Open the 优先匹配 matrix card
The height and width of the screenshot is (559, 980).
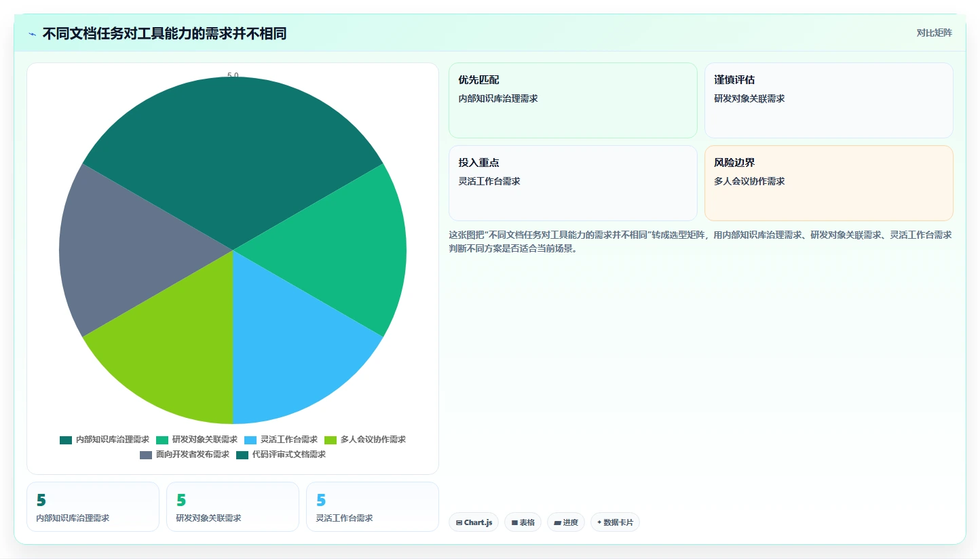tap(573, 100)
